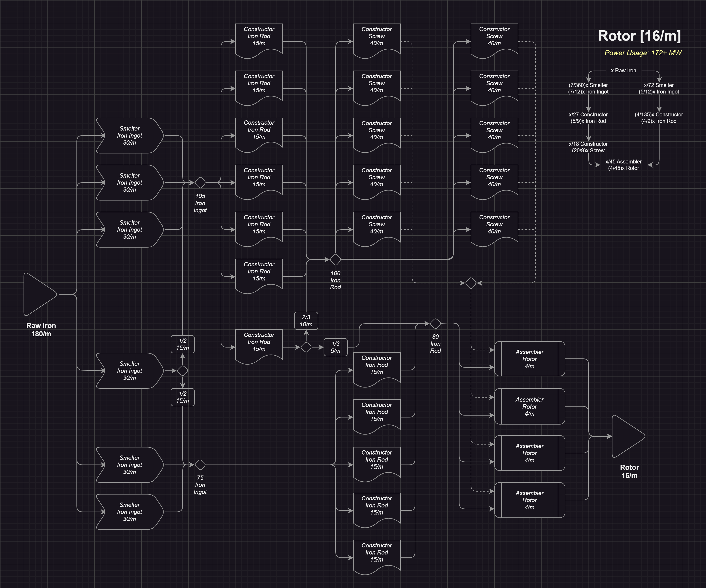Click the 1/3 5/m label box

point(335,347)
